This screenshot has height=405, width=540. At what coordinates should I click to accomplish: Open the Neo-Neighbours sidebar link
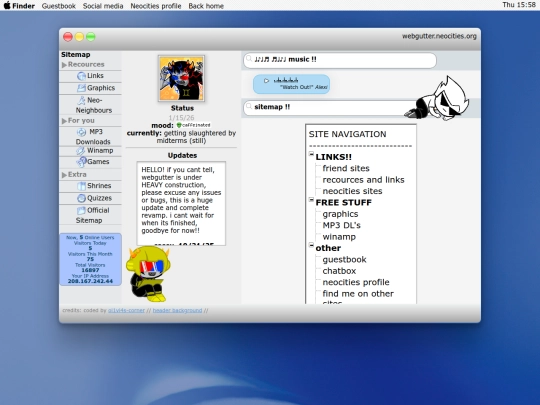tap(94, 105)
